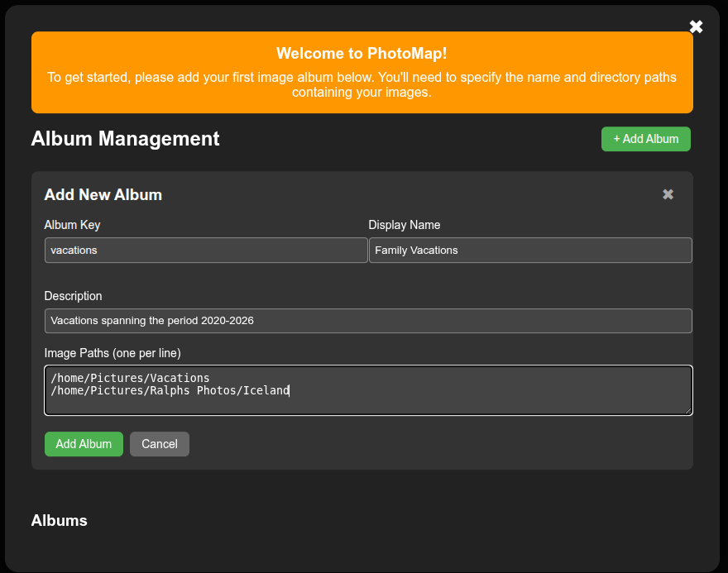Click the Image Paths text area
This screenshot has width=728, height=573.
pos(368,390)
